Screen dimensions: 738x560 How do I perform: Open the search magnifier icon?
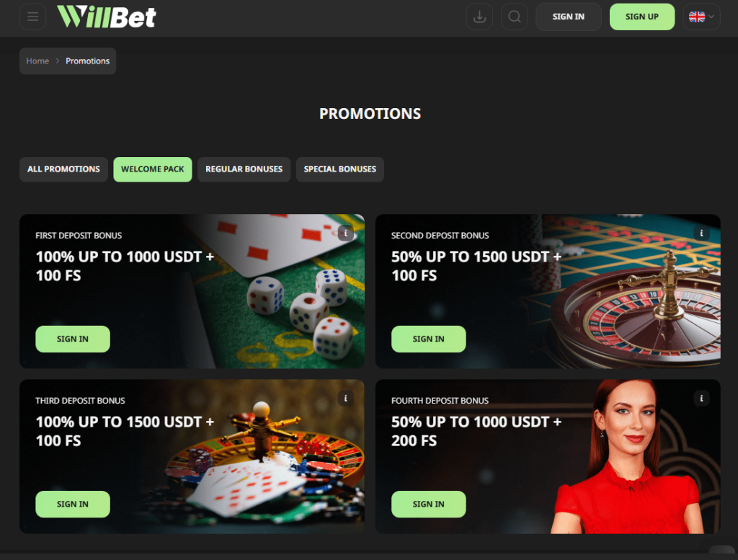(515, 17)
